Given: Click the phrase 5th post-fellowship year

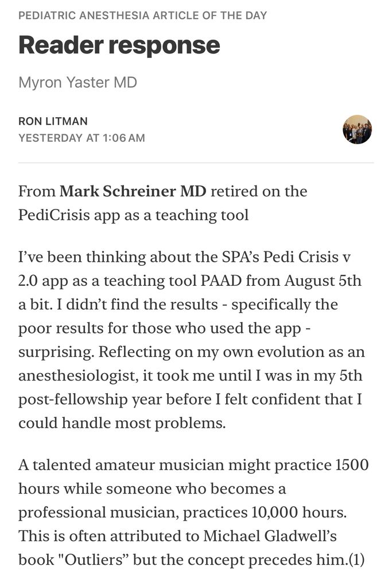Looking at the screenshot, I should [190, 387].
